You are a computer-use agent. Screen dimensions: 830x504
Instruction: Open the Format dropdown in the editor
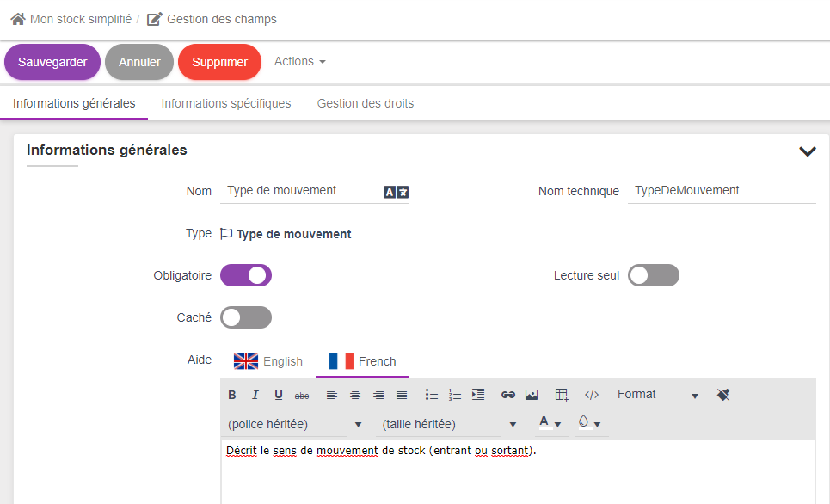coord(657,395)
